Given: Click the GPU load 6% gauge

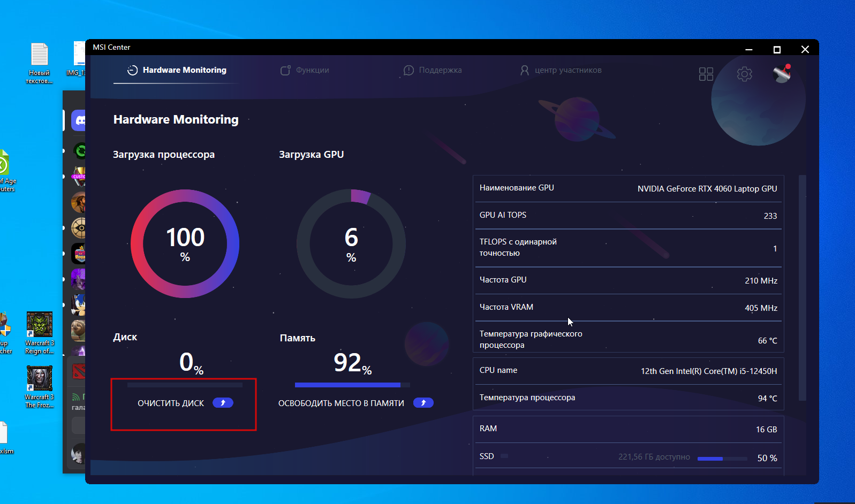Looking at the screenshot, I should coord(351,243).
